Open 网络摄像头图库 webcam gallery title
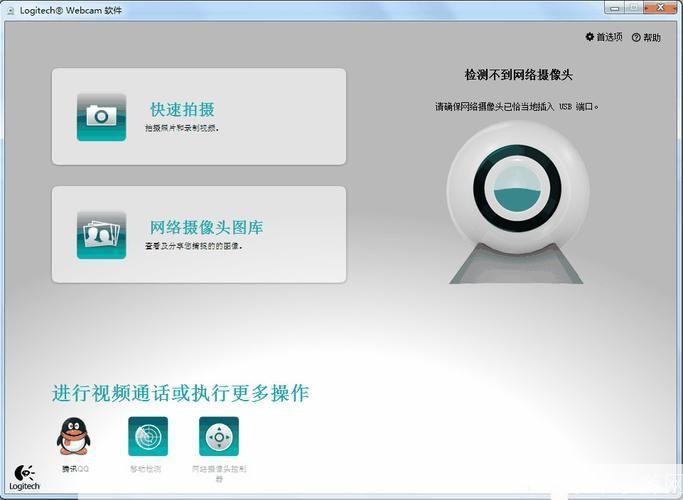The width and height of the screenshot is (683, 500). tap(206, 227)
